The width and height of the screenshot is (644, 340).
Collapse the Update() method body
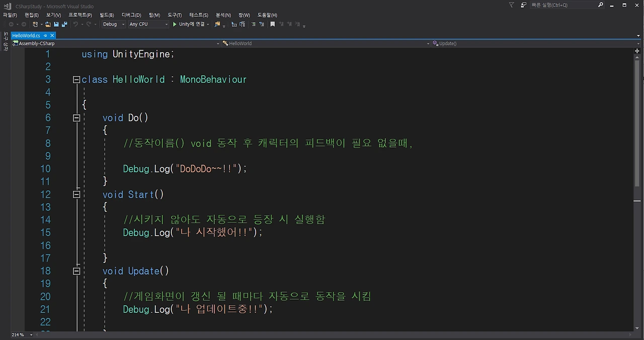point(76,271)
